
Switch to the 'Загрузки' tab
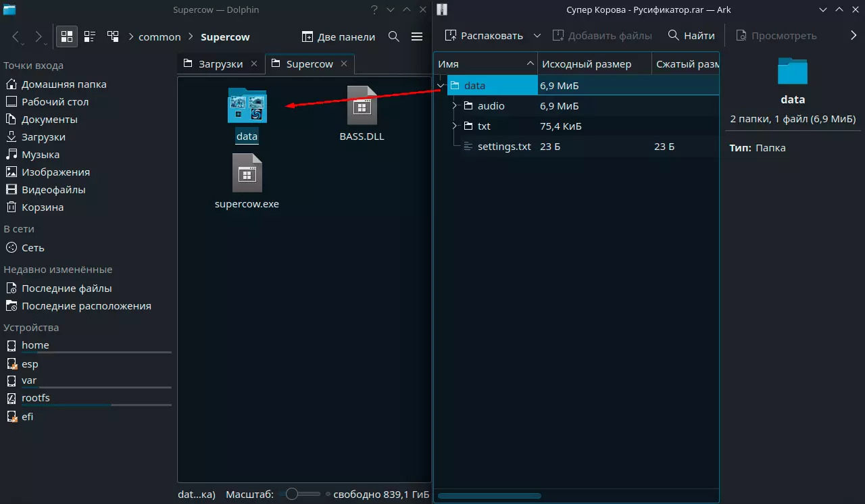pos(220,64)
